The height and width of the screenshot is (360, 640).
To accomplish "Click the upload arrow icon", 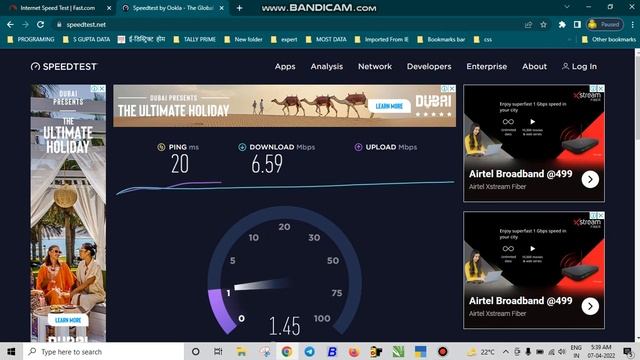I will (x=358, y=147).
